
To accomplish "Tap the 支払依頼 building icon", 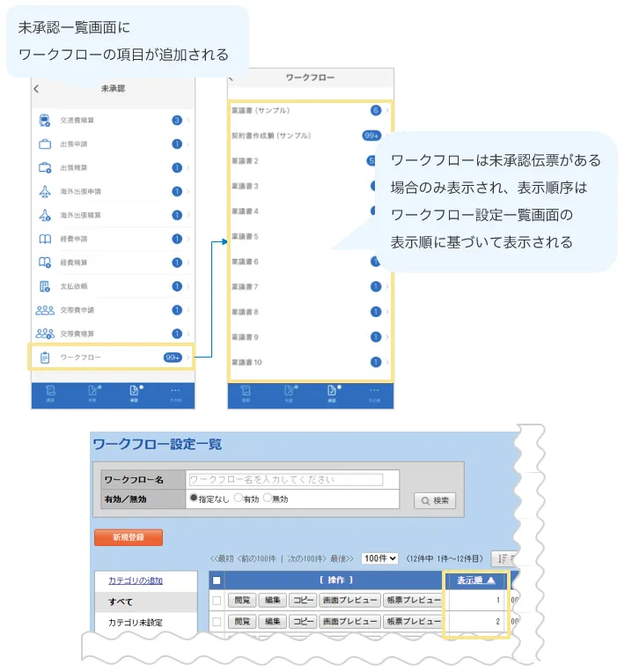I will (x=45, y=286).
